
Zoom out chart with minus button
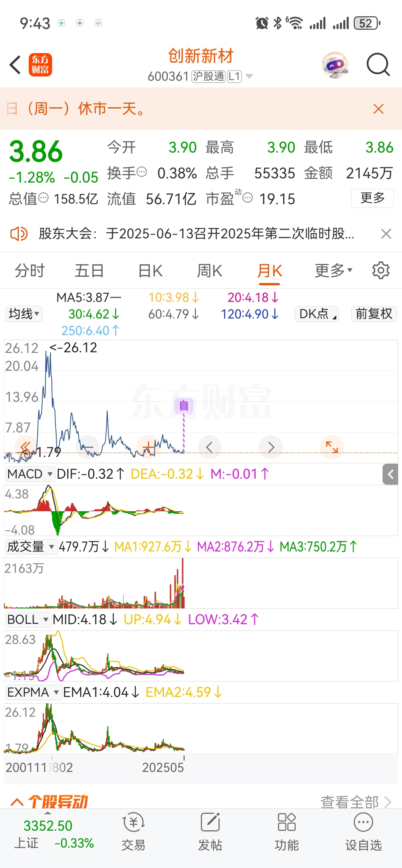(x=88, y=447)
